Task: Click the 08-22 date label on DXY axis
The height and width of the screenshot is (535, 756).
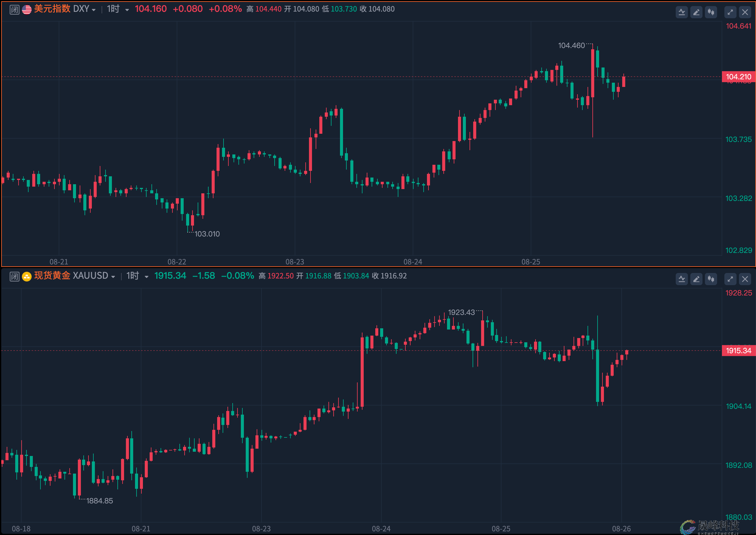Action: (177, 262)
